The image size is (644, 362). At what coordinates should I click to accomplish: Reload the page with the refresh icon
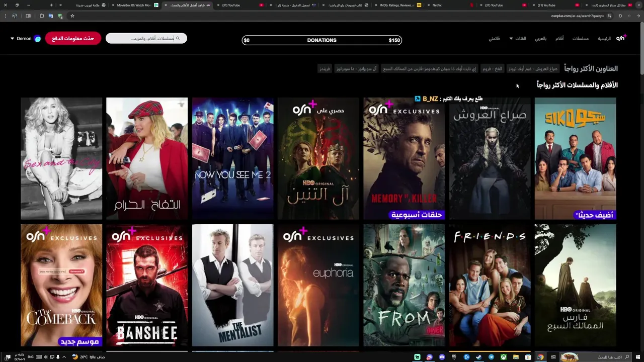click(620, 16)
